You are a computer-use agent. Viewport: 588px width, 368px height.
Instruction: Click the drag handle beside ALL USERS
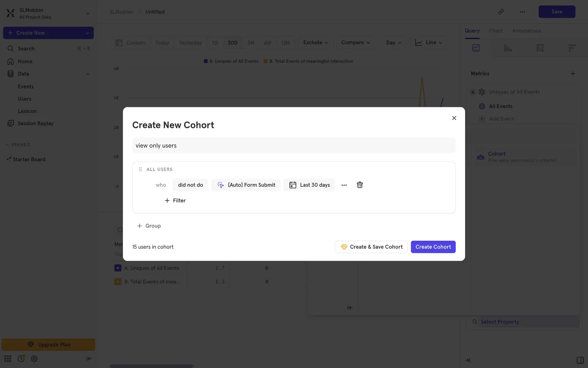pyautogui.click(x=140, y=169)
